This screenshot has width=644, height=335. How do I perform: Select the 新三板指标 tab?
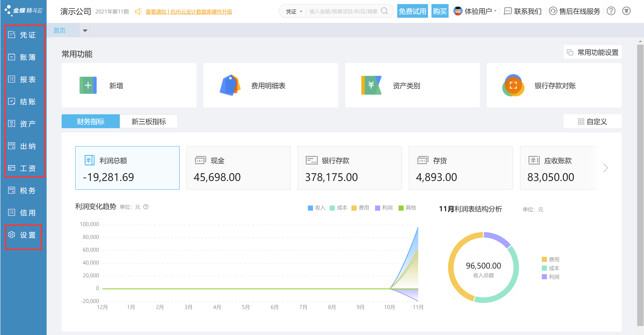[x=149, y=121]
